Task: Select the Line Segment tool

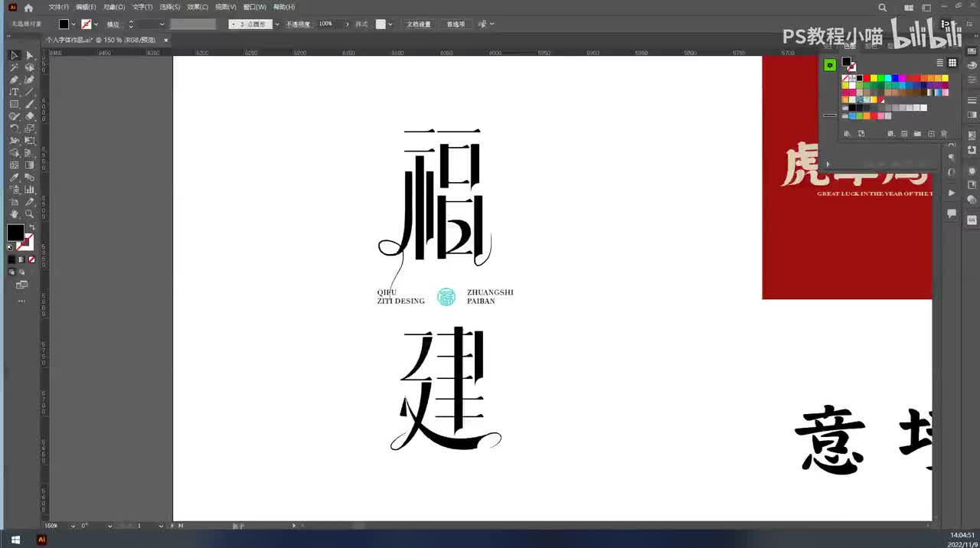Action: click(29, 92)
